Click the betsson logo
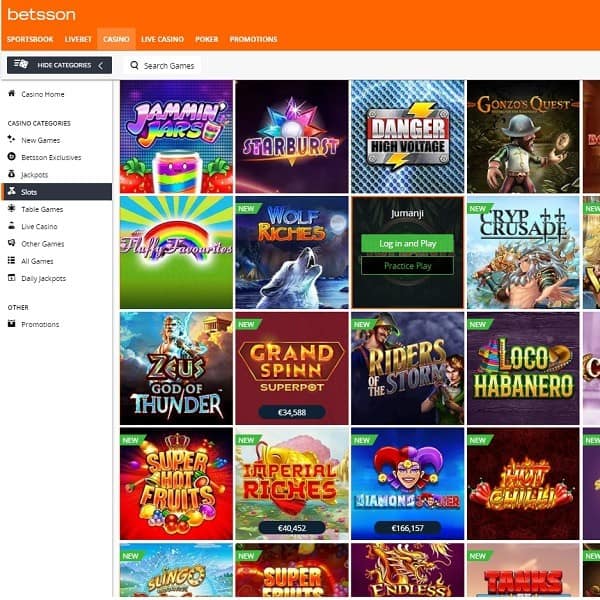 pos(41,15)
